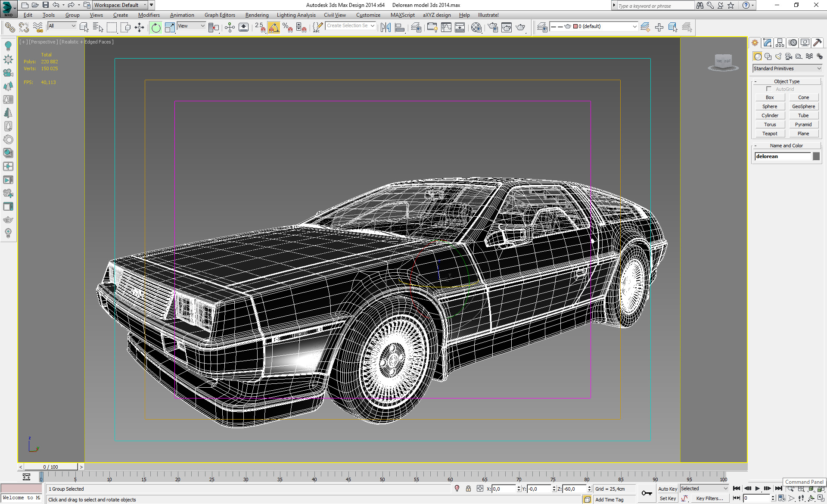Toggle the Window/Crossing selection button
The width and height of the screenshot is (827, 504).
tap(125, 28)
